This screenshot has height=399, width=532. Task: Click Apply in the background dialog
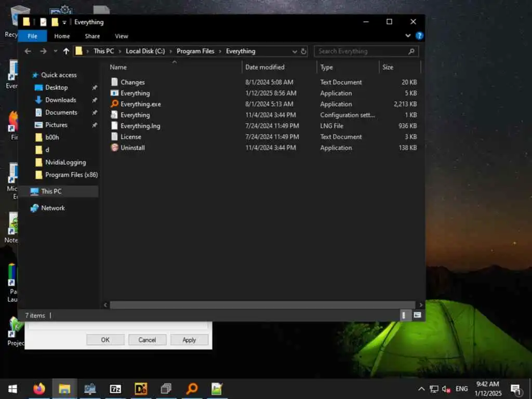click(x=189, y=340)
